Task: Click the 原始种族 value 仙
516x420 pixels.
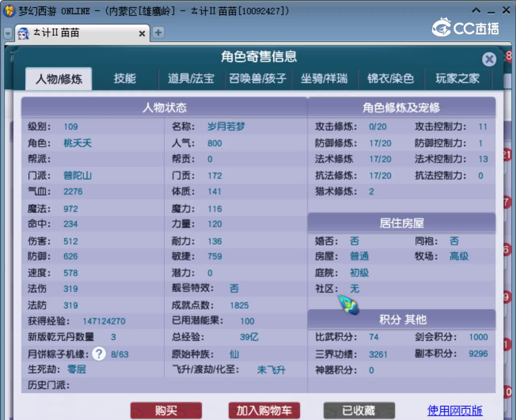Action: click(x=234, y=354)
